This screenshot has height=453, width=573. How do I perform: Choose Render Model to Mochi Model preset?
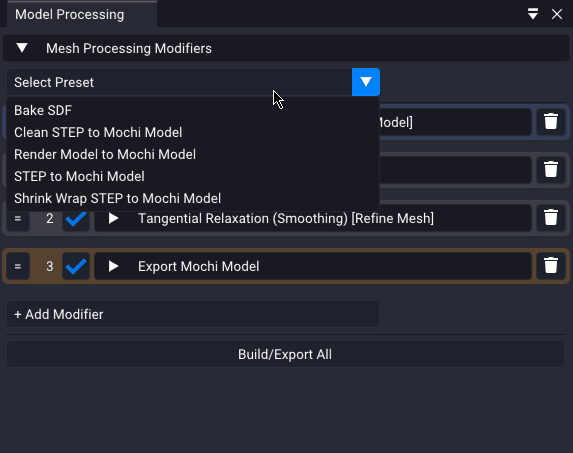(193, 154)
